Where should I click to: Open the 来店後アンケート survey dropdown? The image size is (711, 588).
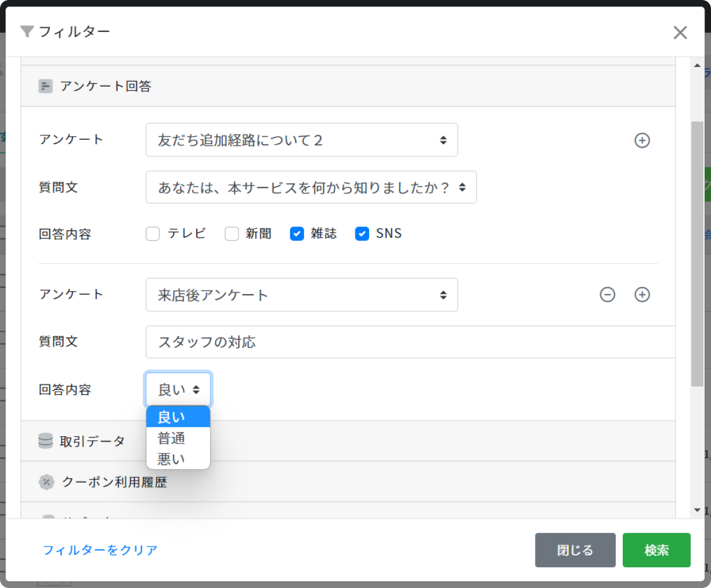pos(302,295)
